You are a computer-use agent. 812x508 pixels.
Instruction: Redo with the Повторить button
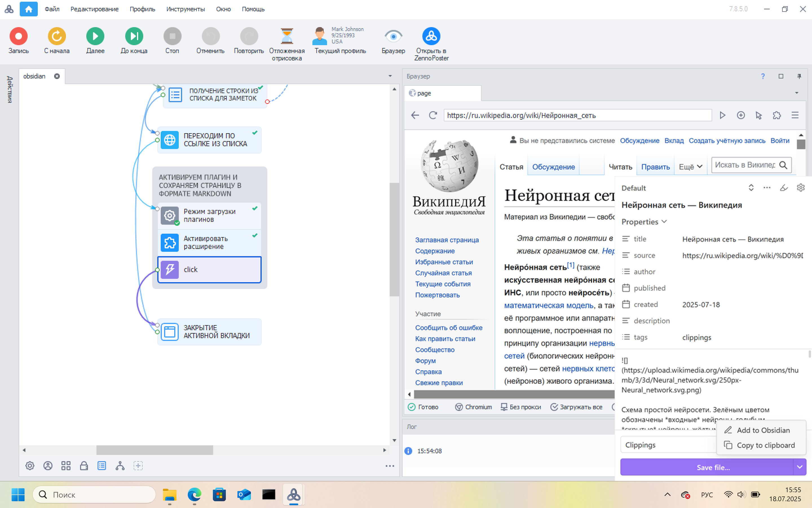[x=249, y=41]
